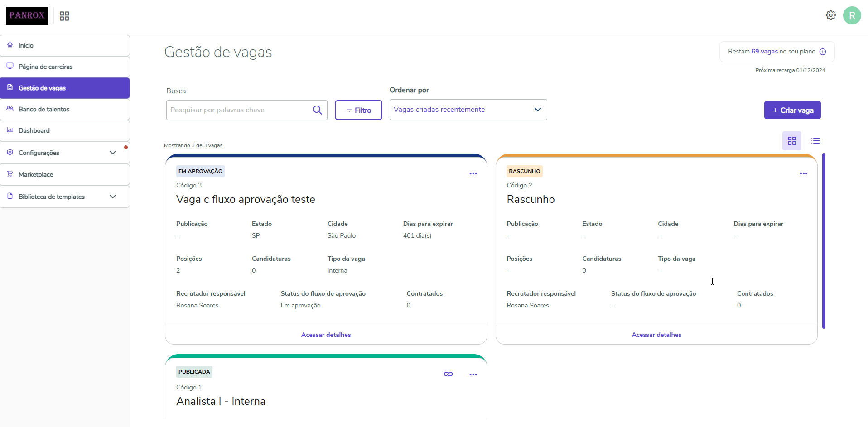Viewport: 868px width, 427px height.
Task: Copy link icon on Analista I - Interna card
Action: pos(448,374)
